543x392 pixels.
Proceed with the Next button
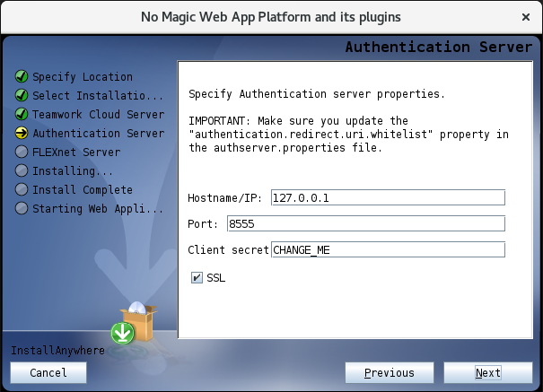488,372
